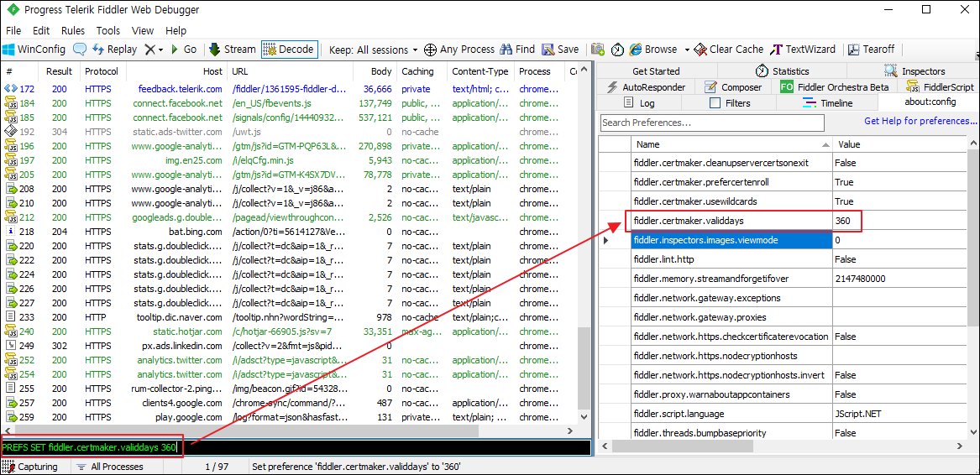Click the redirect icon of session 249
Viewport: 980px width, 475px height.
tap(11, 346)
